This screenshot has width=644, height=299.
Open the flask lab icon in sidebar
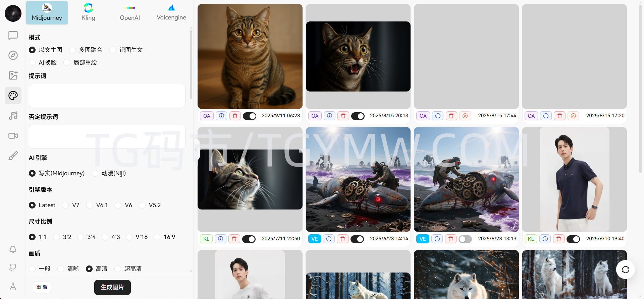13,286
